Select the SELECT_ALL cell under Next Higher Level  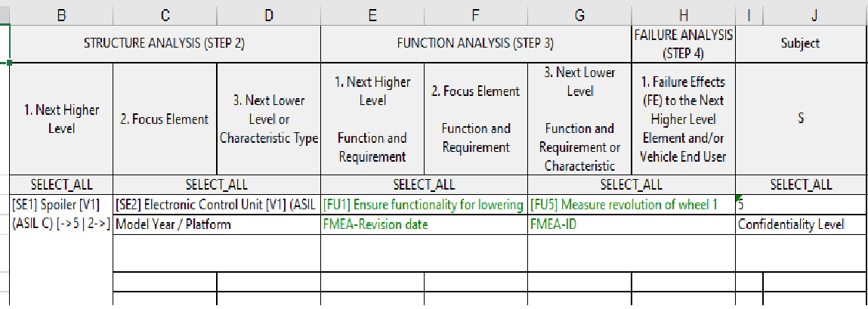61,184
